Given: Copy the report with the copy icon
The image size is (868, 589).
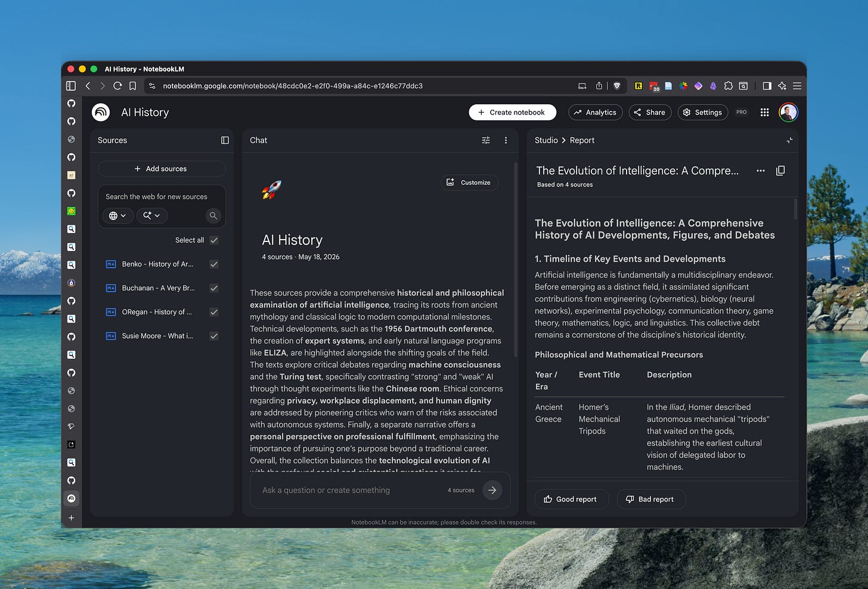Looking at the screenshot, I should click(x=780, y=170).
